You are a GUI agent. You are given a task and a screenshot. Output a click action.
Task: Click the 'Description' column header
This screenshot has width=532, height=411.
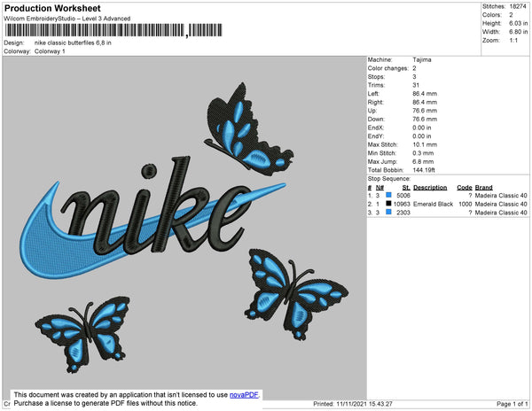click(x=430, y=188)
